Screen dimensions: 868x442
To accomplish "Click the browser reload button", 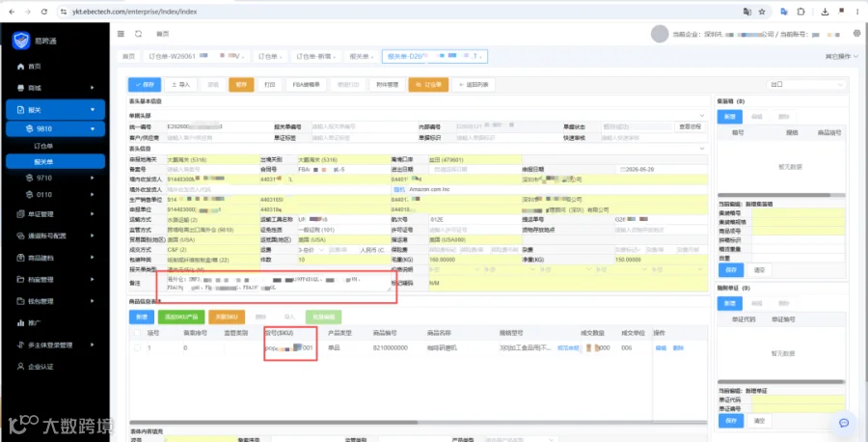I will (x=44, y=11).
